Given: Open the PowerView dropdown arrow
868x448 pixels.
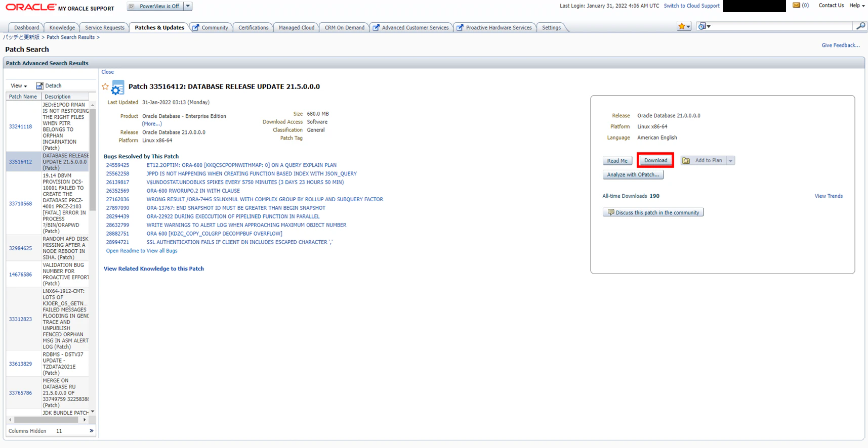Looking at the screenshot, I should 188,6.
